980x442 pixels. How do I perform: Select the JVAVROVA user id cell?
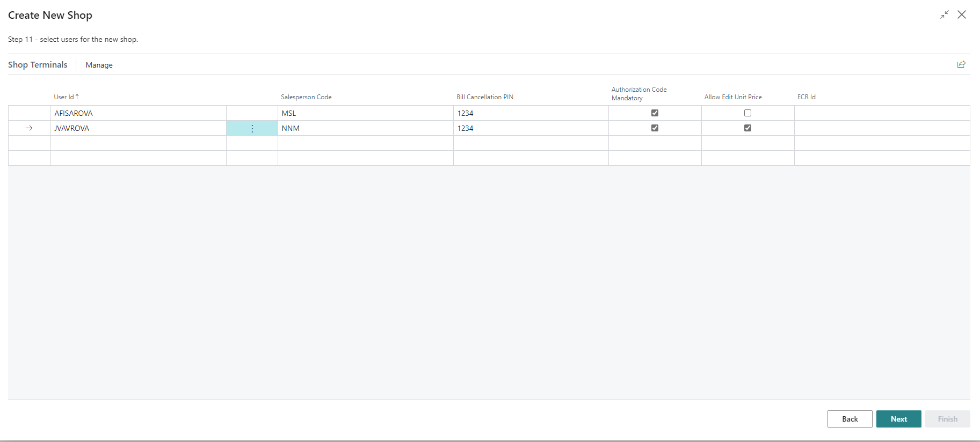click(x=139, y=128)
